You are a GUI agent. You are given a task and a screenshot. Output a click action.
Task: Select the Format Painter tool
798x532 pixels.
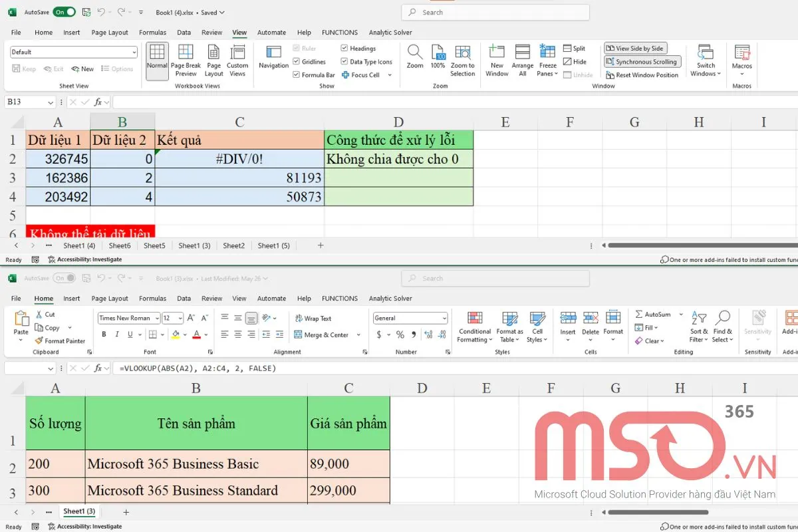click(x=60, y=340)
